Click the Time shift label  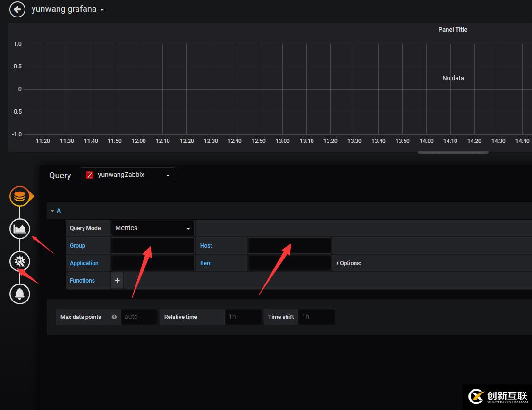[281, 317]
